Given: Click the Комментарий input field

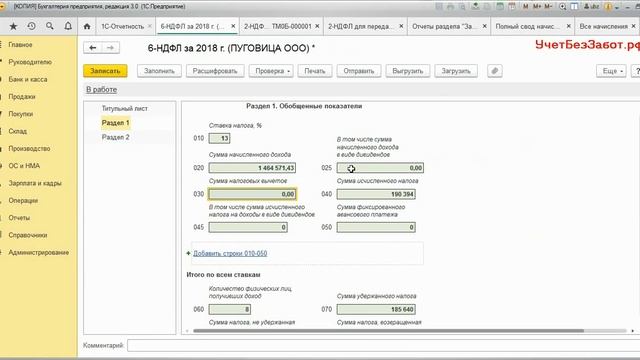Looking at the screenshot, I should tap(384, 345).
